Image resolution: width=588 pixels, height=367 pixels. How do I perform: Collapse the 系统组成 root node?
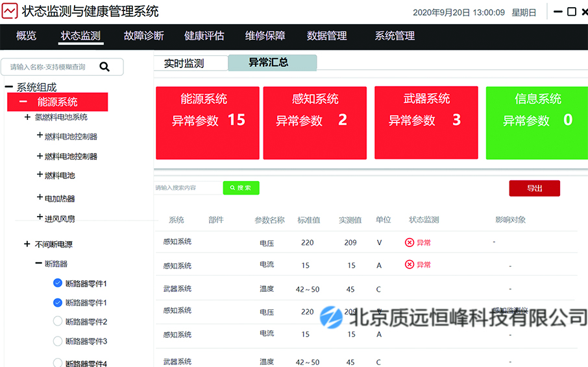[8, 87]
